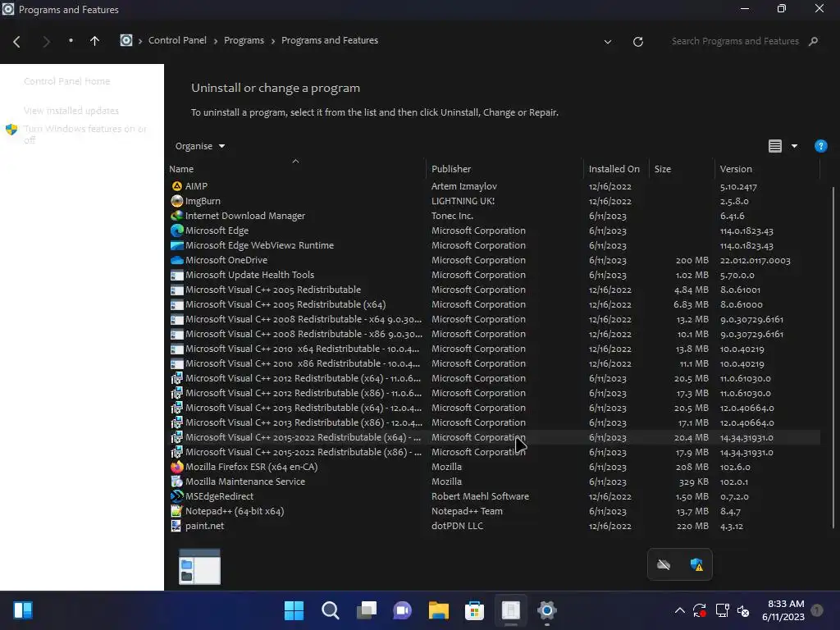The width and height of the screenshot is (840, 630).
Task: Go to Control Panel breadcrumb
Action: (177, 40)
